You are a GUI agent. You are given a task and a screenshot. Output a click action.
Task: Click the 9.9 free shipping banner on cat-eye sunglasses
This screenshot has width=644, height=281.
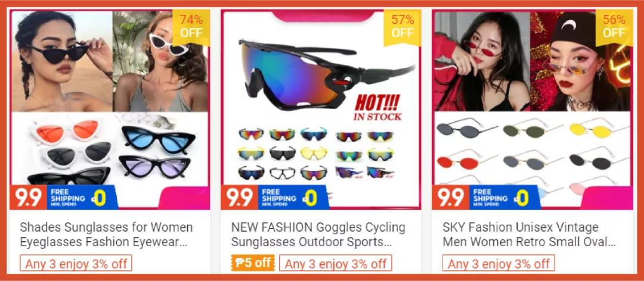(x=64, y=198)
